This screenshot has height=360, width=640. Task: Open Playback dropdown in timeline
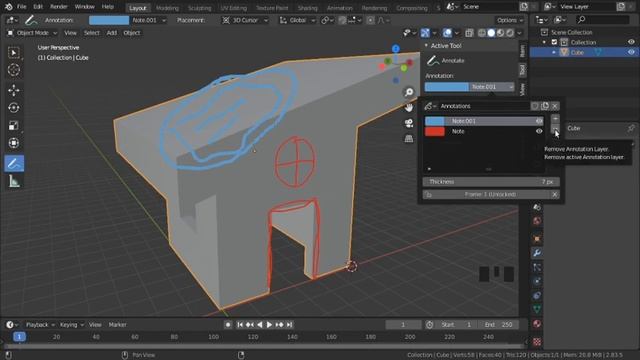(x=40, y=324)
